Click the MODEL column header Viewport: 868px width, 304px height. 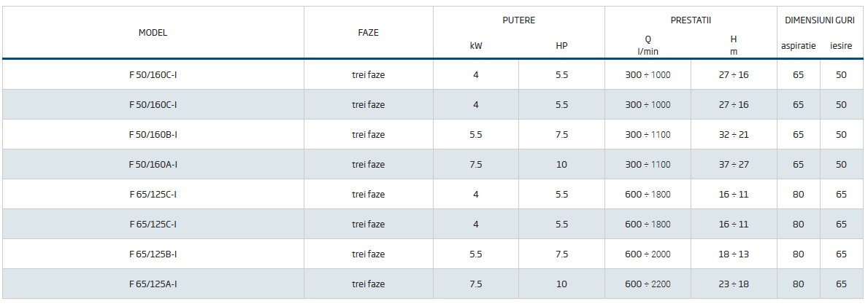[x=153, y=33]
